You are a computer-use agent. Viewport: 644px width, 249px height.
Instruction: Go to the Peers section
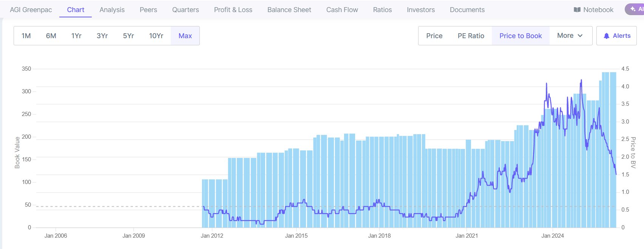(148, 10)
